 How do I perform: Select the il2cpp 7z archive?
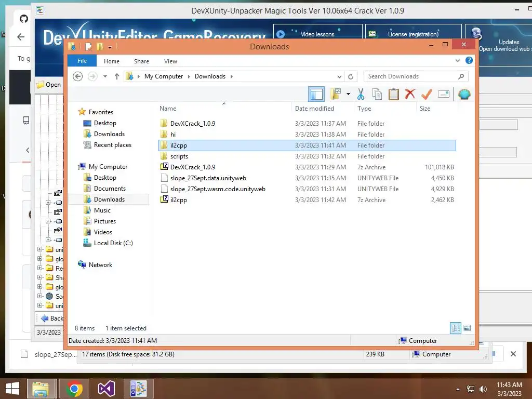(179, 200)
